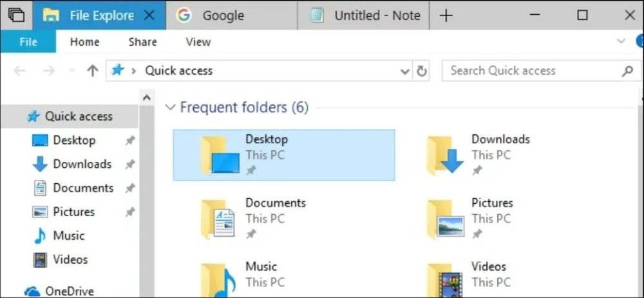Open the View ribbon tab
644x298 pixels.
(198, 41)
